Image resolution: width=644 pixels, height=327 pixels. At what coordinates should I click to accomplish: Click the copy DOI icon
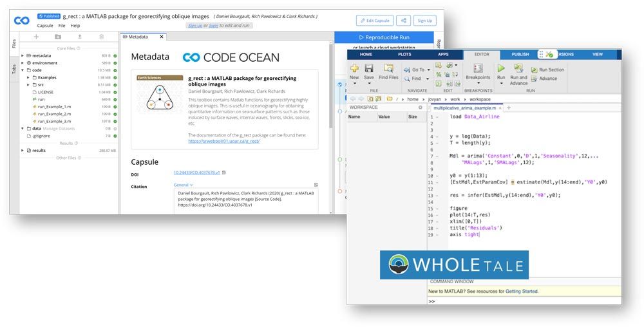click(224, 173)
